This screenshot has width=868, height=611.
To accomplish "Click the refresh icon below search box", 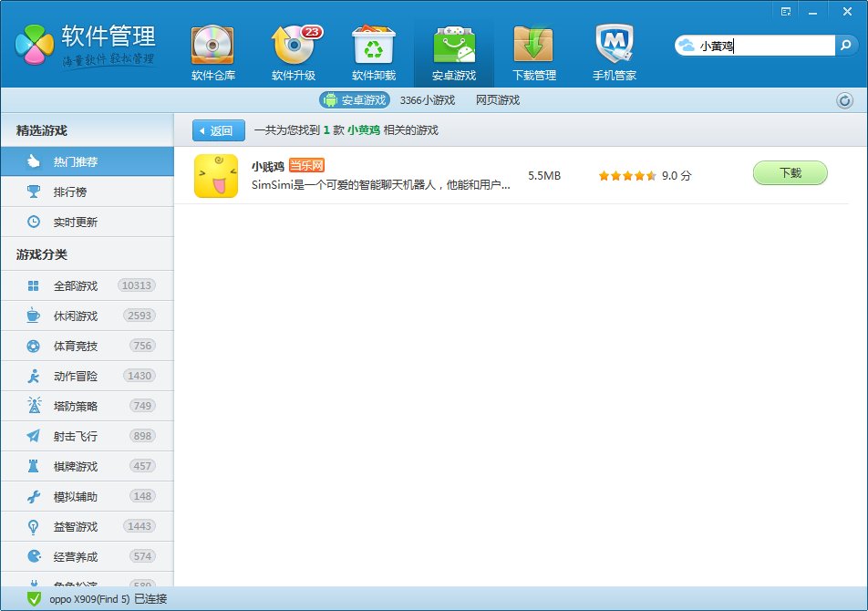I will coord(844,100).
